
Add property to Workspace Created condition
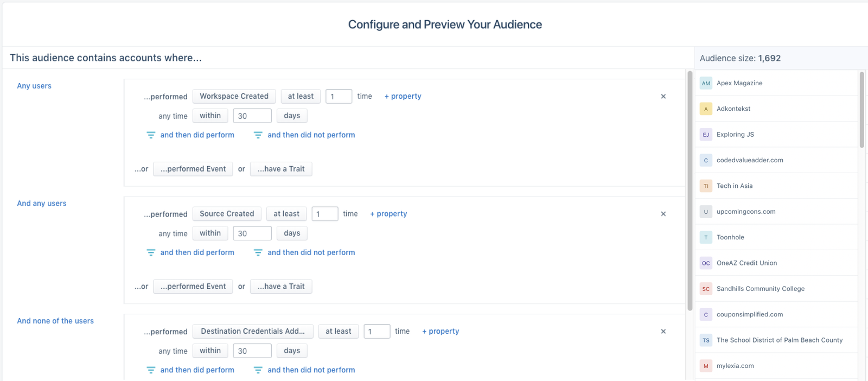(x=403, y=96)
